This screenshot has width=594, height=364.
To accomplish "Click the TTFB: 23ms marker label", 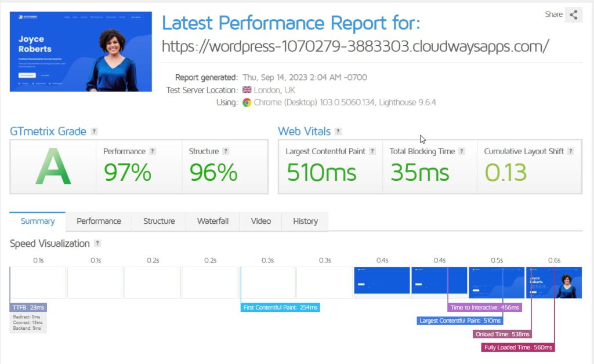I will tap(28, 307).
